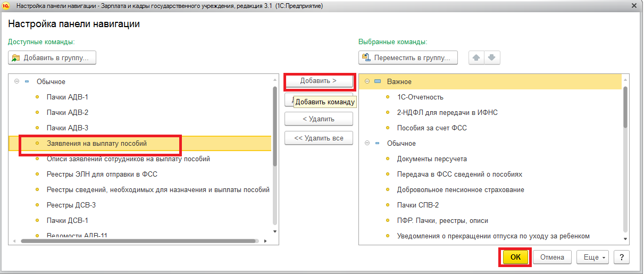Click the 1C application icon in title bar
Screen dimensions: 644x274
[x=7, y=6]
